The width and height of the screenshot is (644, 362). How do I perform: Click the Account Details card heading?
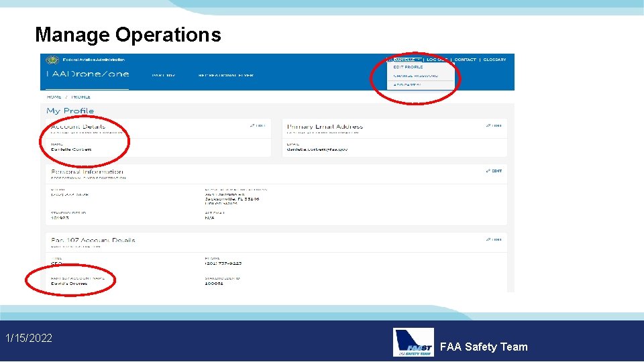pyautogui.click(x=78, y=127)
